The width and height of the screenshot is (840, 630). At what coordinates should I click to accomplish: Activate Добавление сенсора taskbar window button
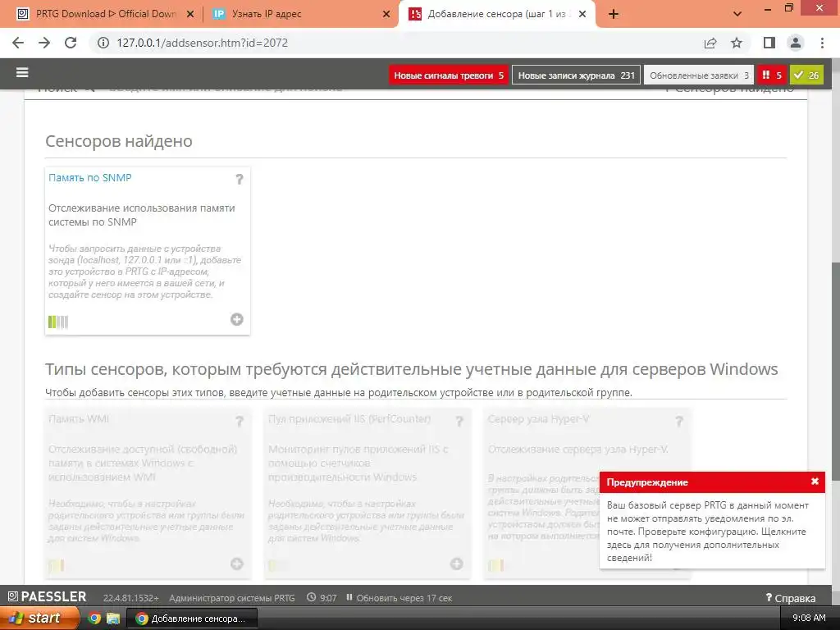(192, 619)
